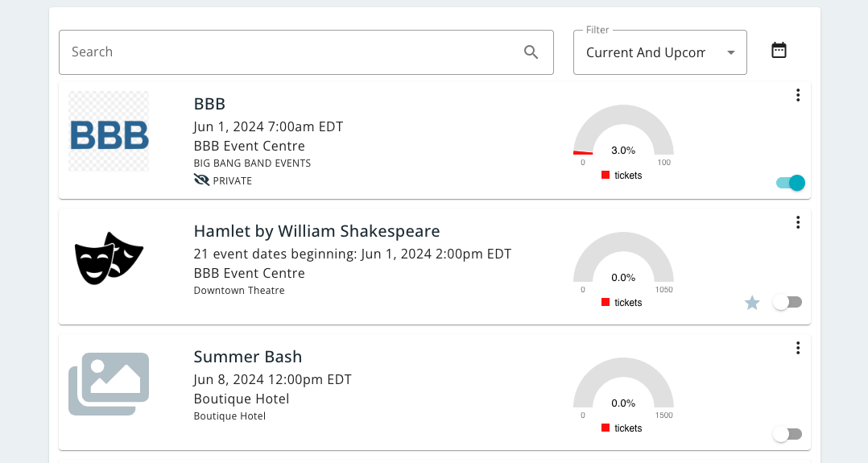The image size is (868, 463).
Task: Click 'PRIVATE' label on BBB event
Action: tap(232, 180)
